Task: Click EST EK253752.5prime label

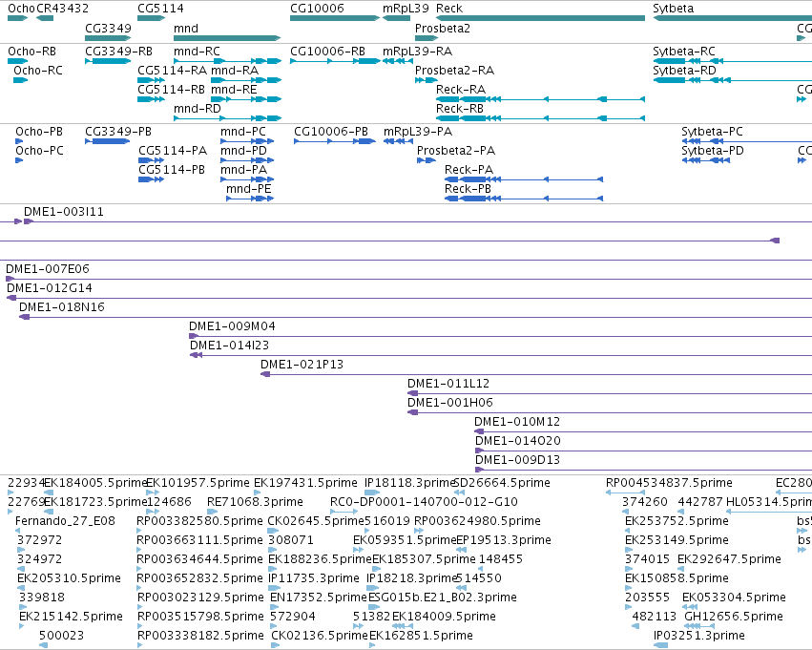Action: pyautogui.click(x=677, y=521)
